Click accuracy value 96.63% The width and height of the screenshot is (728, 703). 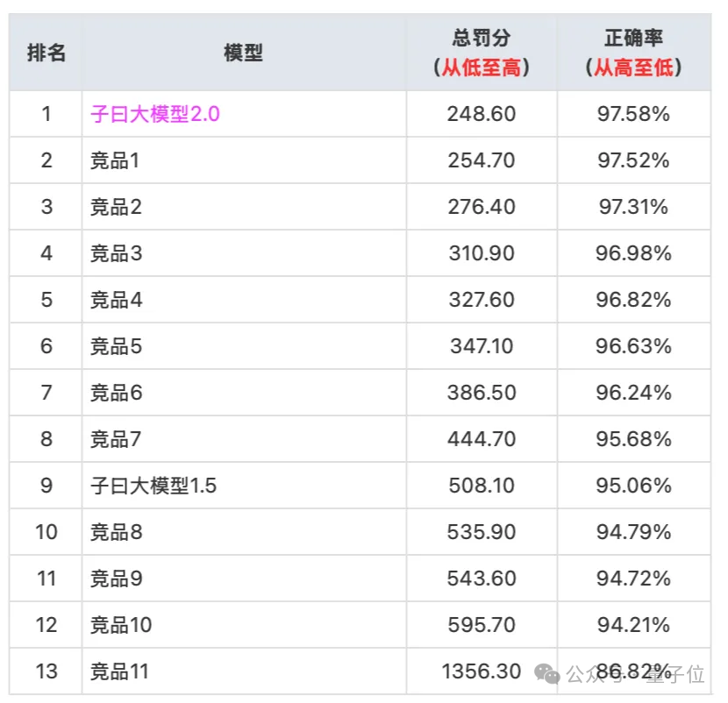click(634, 345)
